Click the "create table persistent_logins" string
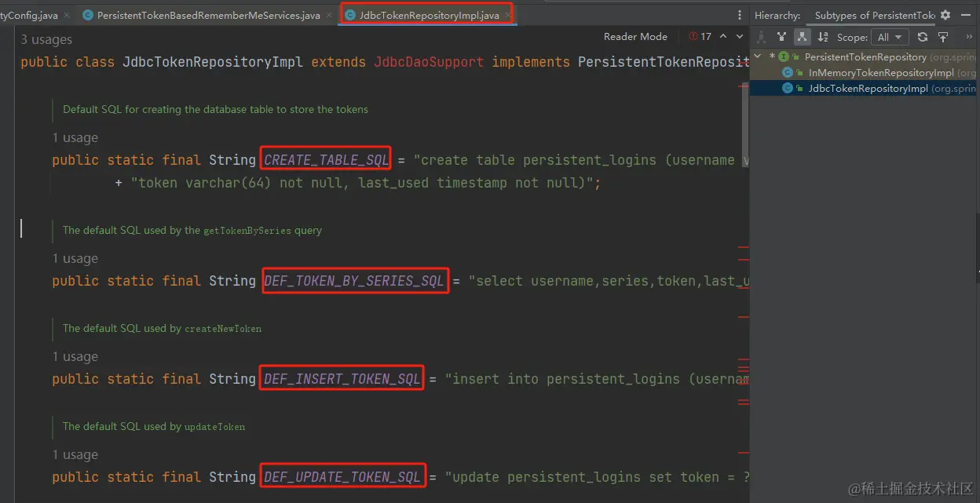980x503 pixels. tap(580, 160)
